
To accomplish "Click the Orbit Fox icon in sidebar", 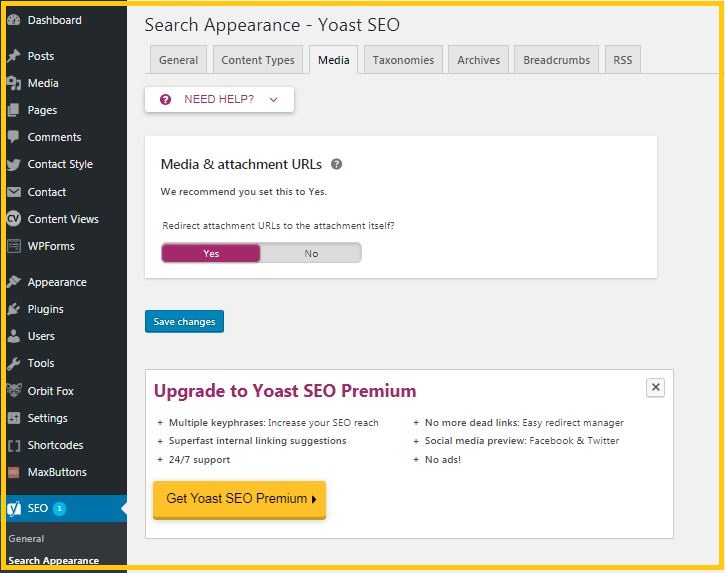I will coord(14,391).
